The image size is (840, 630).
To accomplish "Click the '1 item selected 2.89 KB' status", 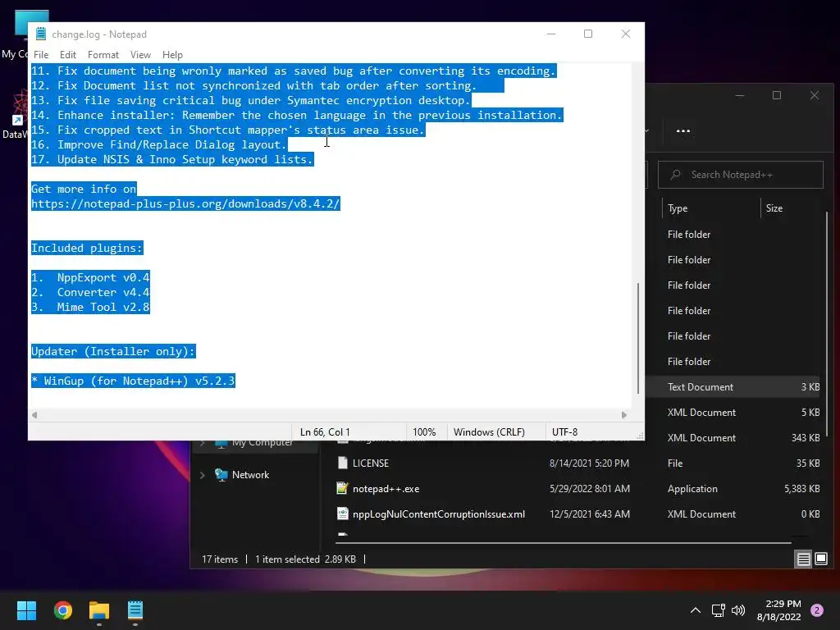I will pyautogui.click(x=305, y=559).
